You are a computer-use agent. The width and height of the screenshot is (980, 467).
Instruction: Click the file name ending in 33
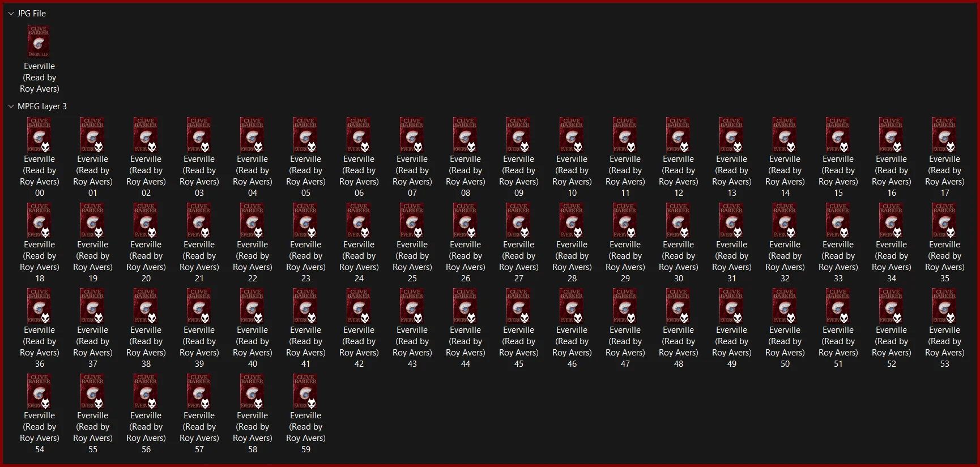[838, 262]
